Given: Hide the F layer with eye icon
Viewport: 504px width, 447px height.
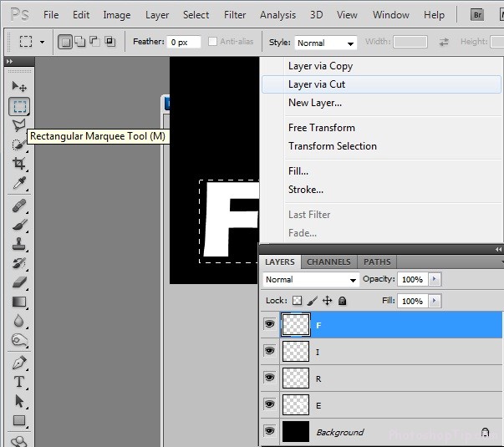Looking at the screenshot, I should 269,324.
